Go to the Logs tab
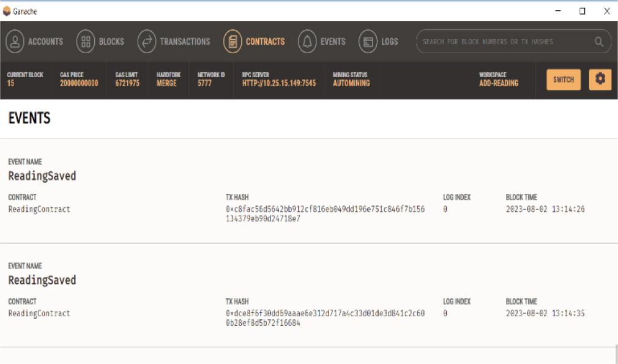618x364 pixels. tap(389, 42)
